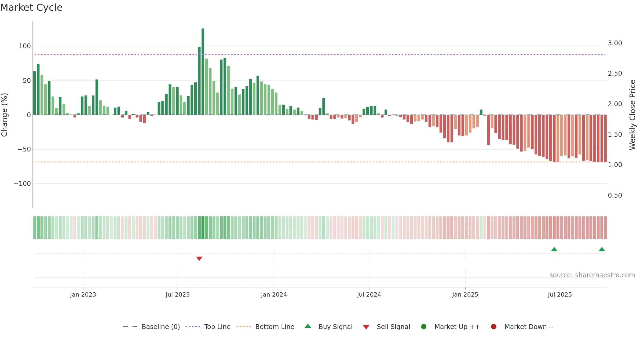Click the Jul 2023 axis label
The width and height of the screenshot is (644, 362).
[178, 295]
